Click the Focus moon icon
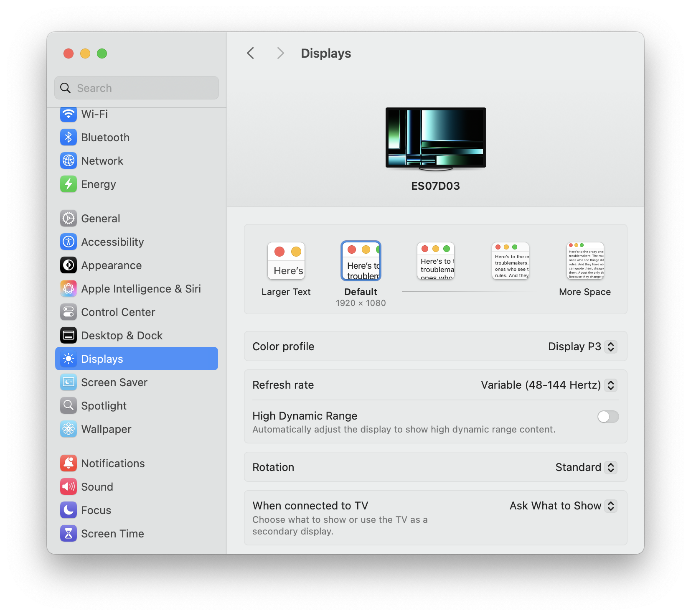The image size is (691, 616). coord(69,510)
